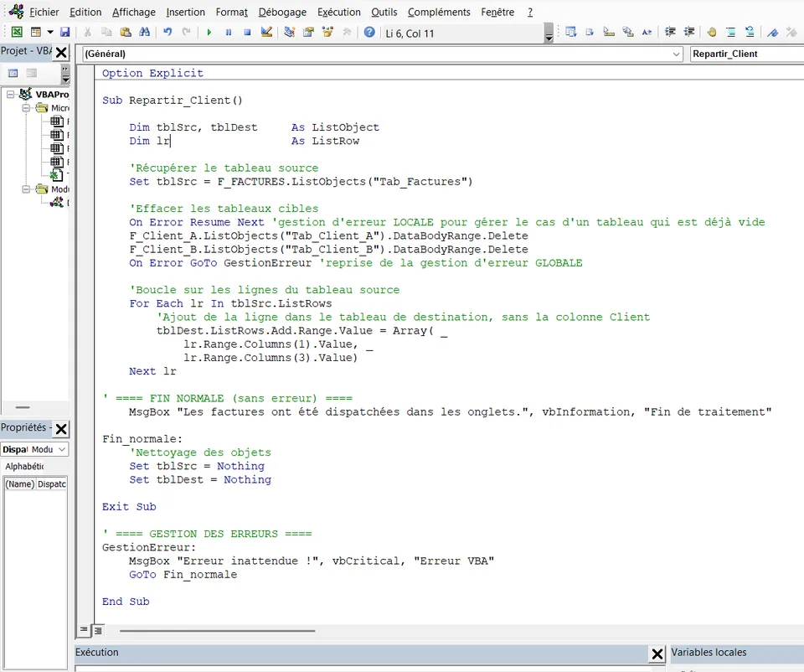Open the Insert object dropdown arrow
The image size is (804, 672).
50,32
